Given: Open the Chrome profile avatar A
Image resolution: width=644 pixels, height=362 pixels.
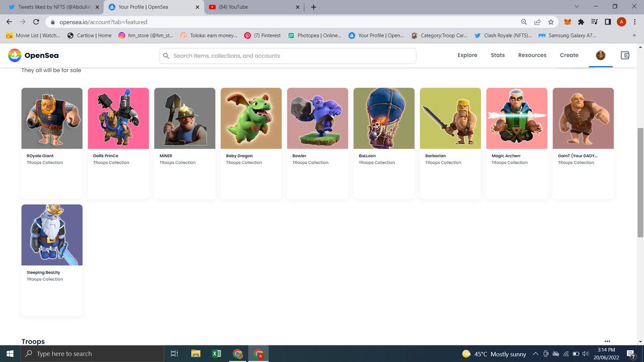Looking at the screenshot, I should coord(621,22).
